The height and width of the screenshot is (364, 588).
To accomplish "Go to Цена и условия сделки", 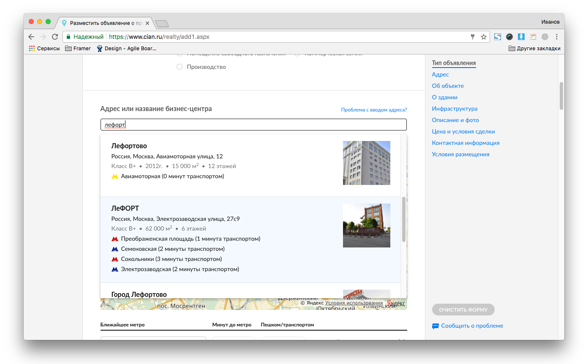I will pos(463,131).
